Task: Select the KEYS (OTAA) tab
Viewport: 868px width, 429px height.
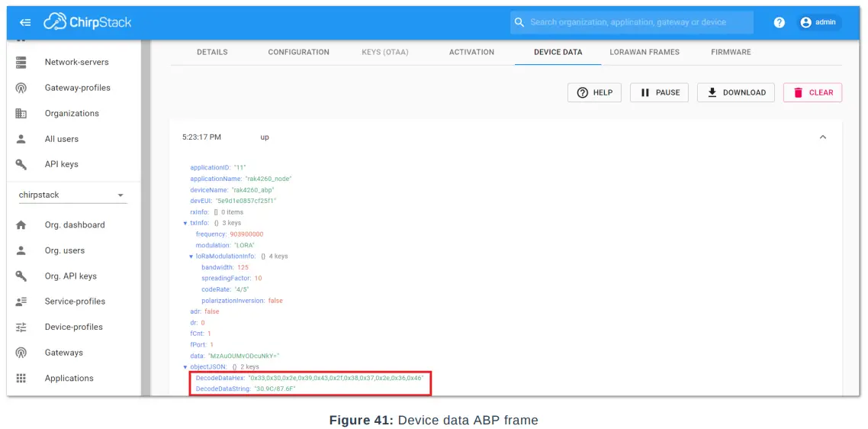Action: point(384,52)
